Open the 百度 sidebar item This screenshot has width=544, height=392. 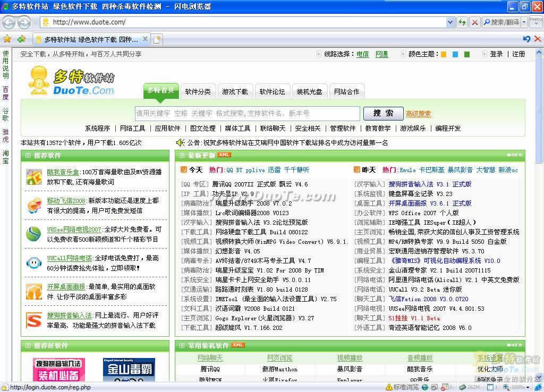(5, 93)
